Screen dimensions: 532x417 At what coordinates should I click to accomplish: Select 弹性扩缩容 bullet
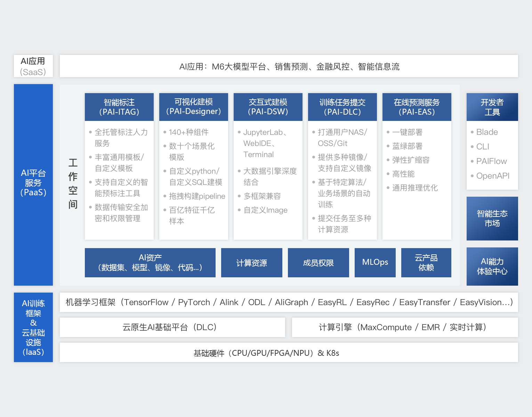[408, 160]
